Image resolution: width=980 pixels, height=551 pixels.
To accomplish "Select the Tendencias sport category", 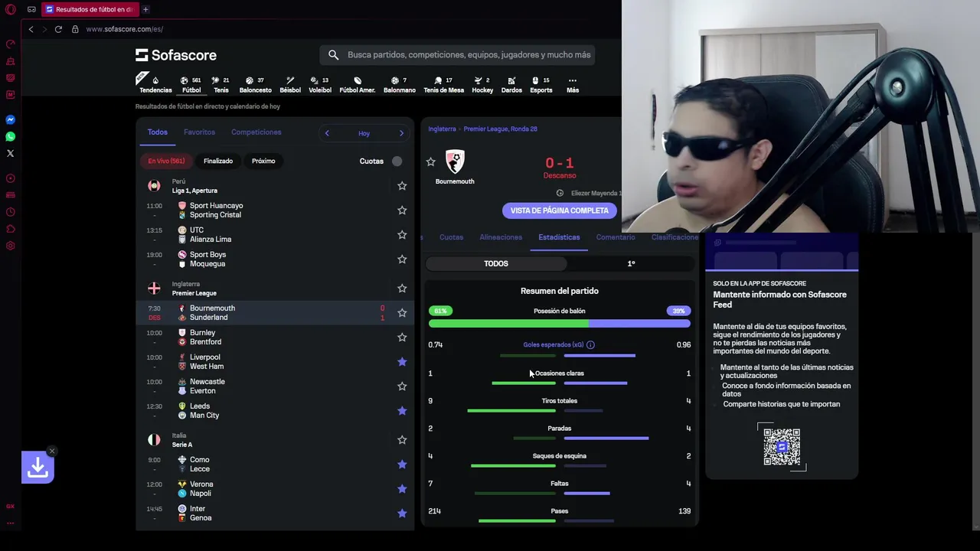I will pyautogui.click(x=155, y=85).
